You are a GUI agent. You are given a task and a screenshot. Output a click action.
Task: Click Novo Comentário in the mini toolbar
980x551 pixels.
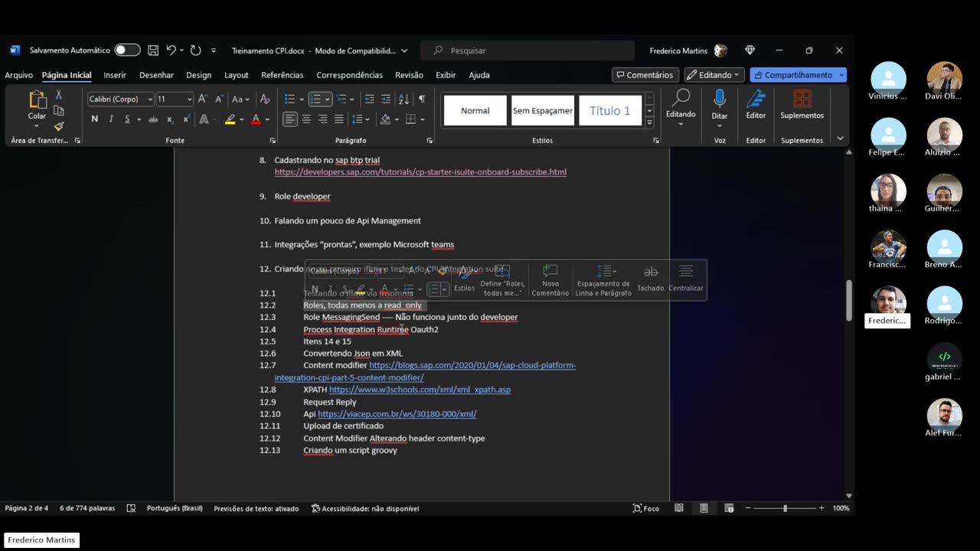pos(550,280)
